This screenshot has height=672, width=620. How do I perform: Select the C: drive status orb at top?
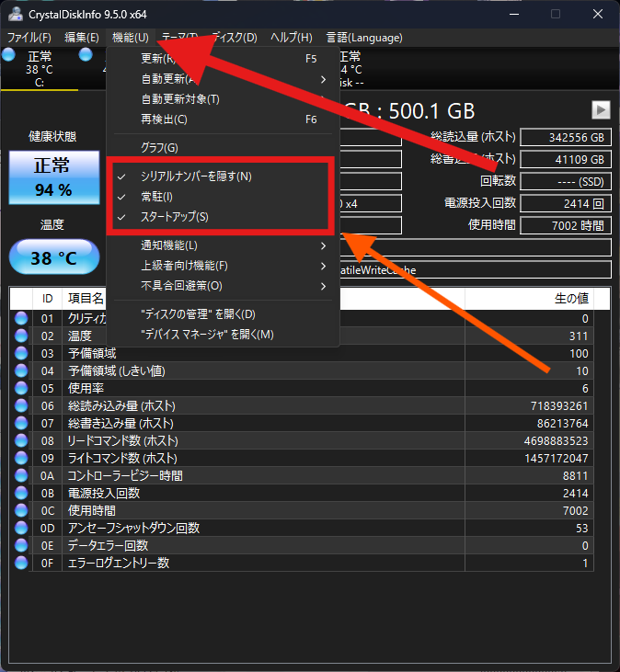(9, 55)
